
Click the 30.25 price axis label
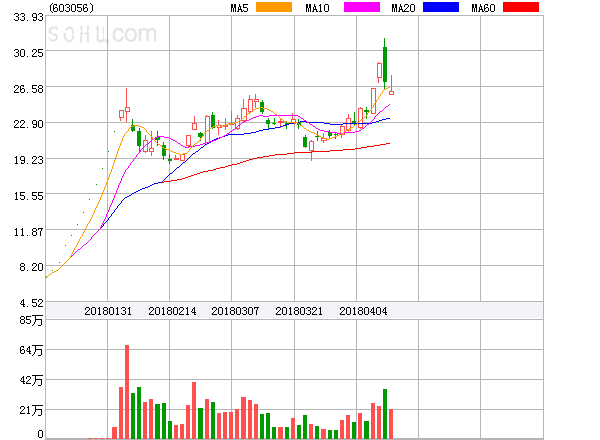click(29, 53)
